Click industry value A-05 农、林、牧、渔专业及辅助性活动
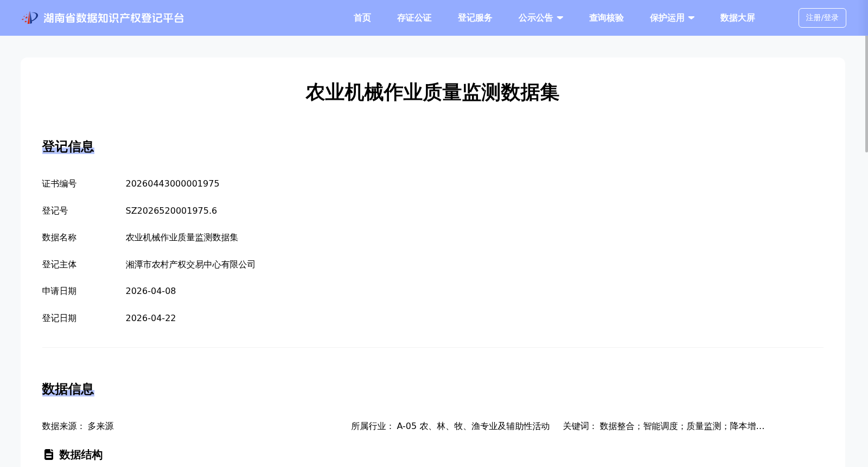The width and height of the screenshot is (868, 467). (474, 426)
